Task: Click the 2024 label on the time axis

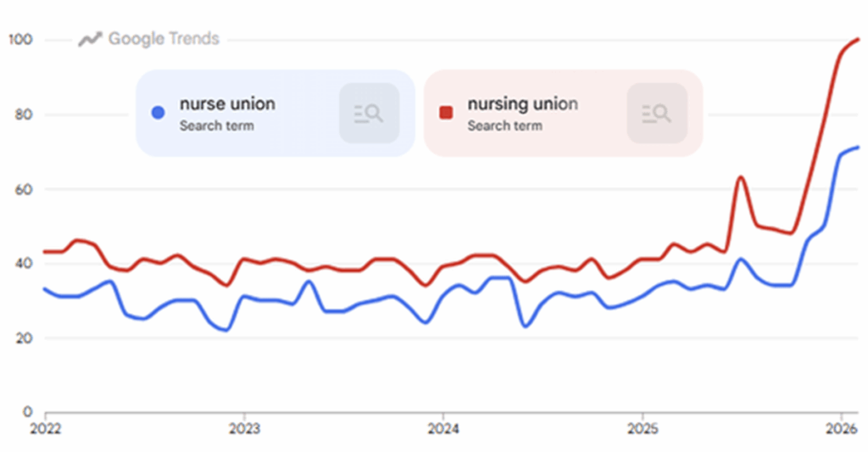Action: (x=442, y=427)
